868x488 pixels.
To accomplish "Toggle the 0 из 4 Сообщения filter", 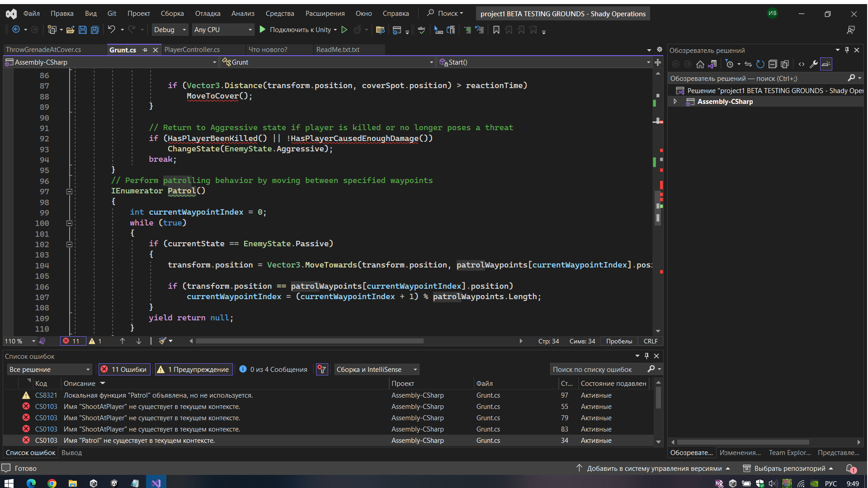I will pos(274,369).
